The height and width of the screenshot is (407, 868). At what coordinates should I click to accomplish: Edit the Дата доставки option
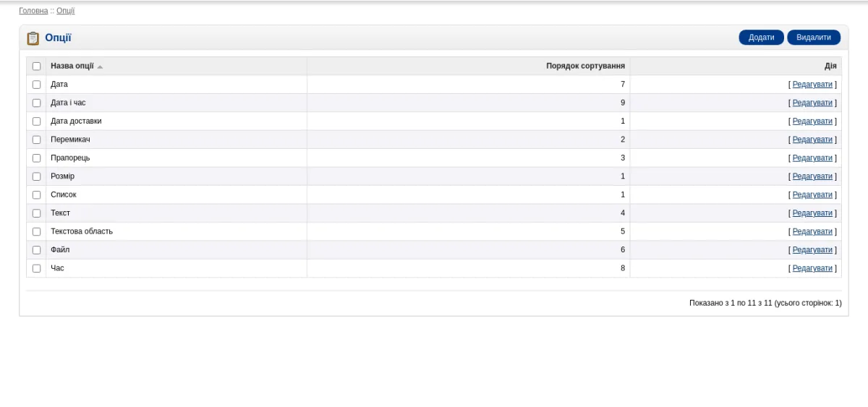coord(812,121)
